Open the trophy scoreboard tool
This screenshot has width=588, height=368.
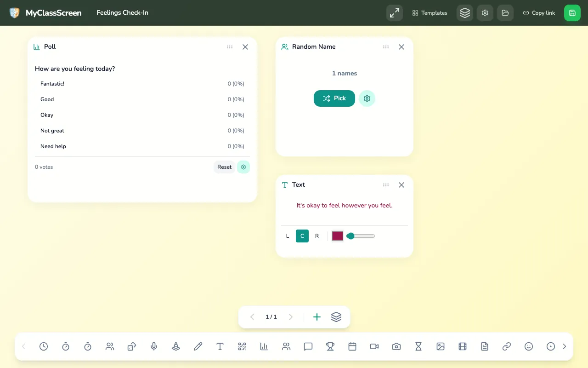[330, 346]
